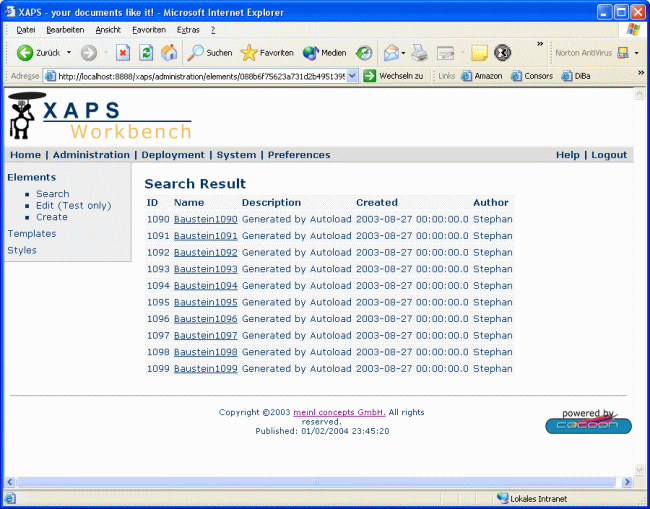Image resolution: width=650 pixels, height=509 pixels.
Task: Expand the forward button history dropdown
Action: pos(105,53)
